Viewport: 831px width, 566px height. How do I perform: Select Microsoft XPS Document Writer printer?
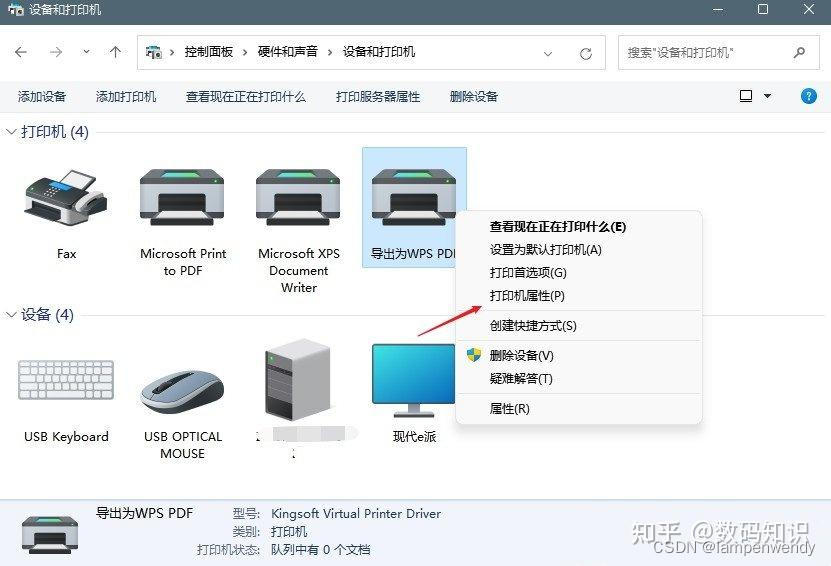click(x=298, y=197)
